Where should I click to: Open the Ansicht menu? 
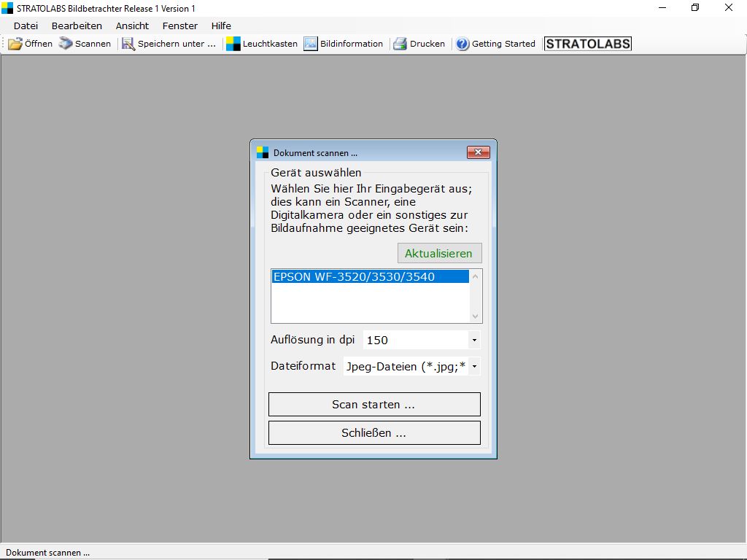pos(133,26)
